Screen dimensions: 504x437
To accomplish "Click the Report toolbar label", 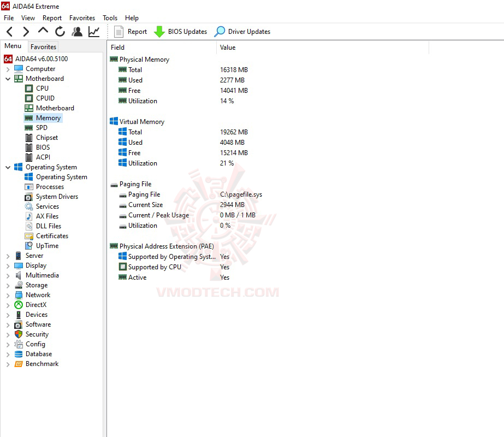I will pyautogui.click(x=137, y=32).
